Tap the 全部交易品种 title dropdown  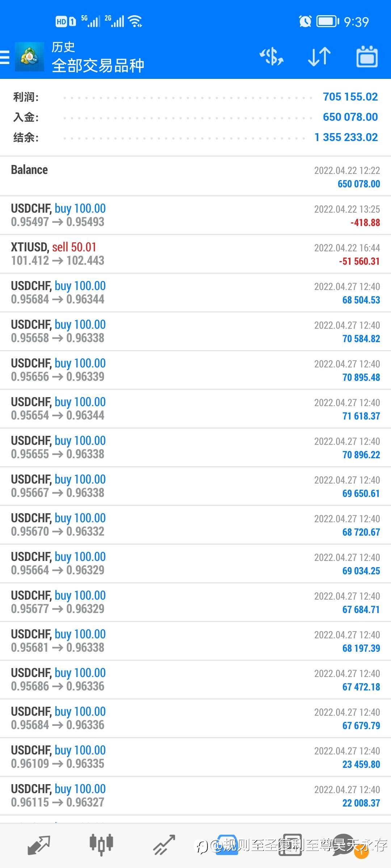tap(98, 66)
